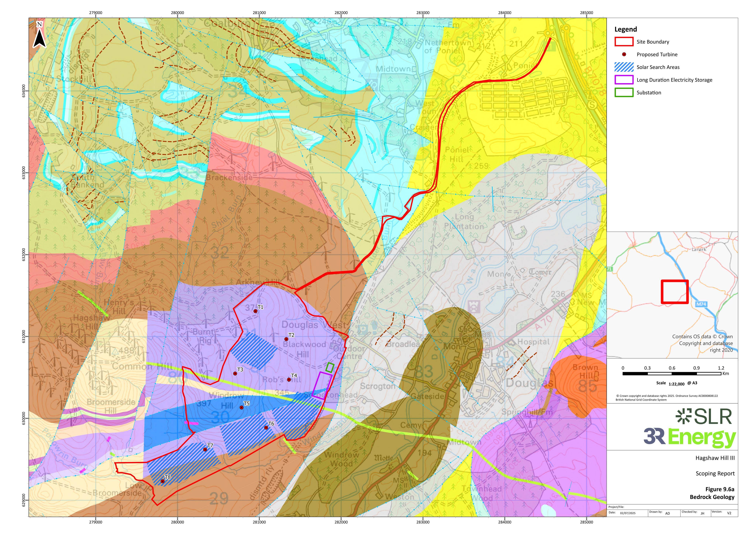Click the 'Scale 1:22,000 @ A3' text
756x535 pixels.
pyautogui.click(x=676, y=383)
